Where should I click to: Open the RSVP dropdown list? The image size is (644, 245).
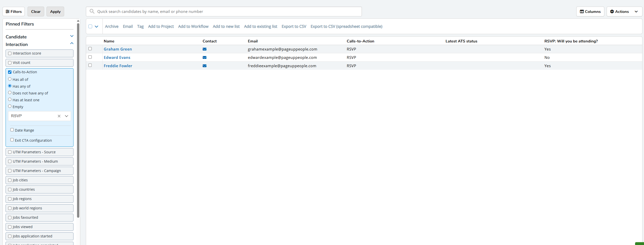coord(67,116)
